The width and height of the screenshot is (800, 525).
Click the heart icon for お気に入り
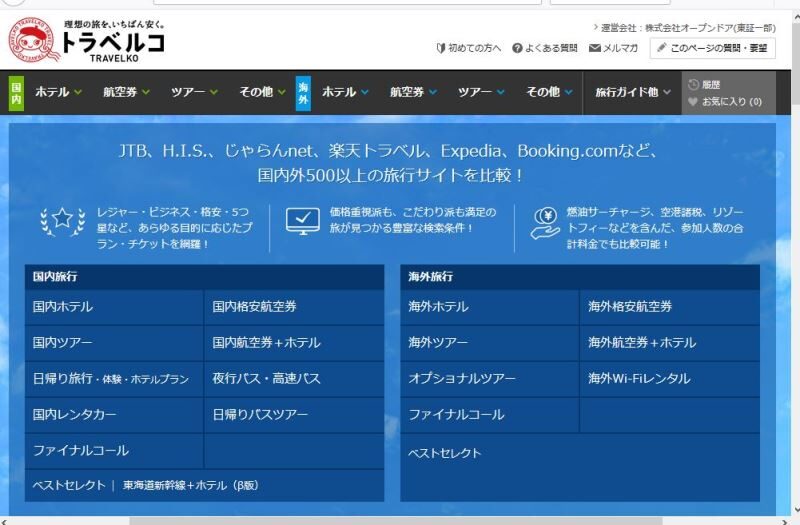tap(693, 101)
